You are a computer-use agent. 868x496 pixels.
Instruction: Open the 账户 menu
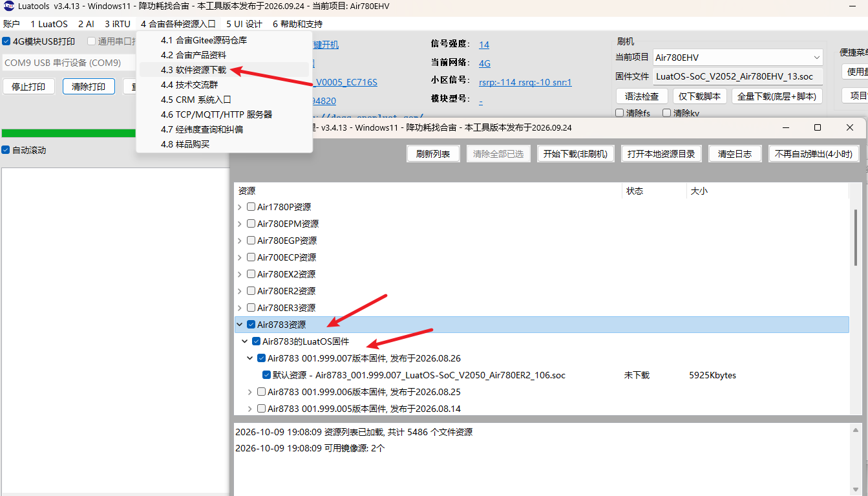(12, 24)
